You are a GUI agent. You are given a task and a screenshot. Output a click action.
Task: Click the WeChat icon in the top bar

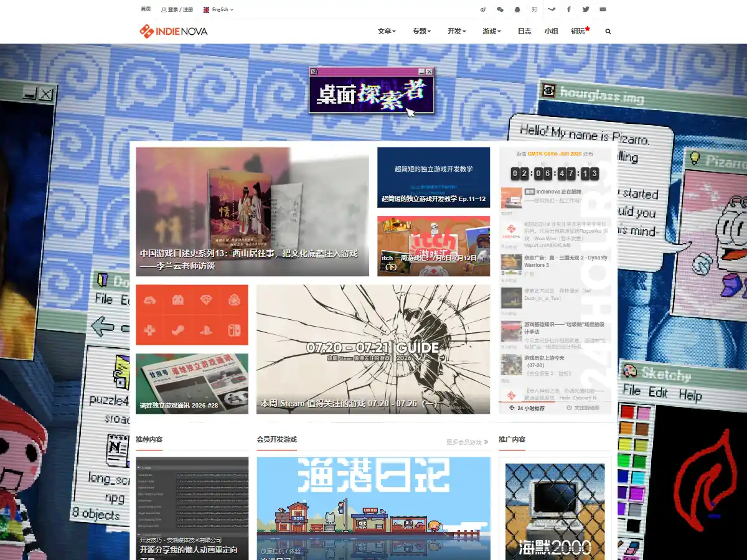(x=500, y=9)
